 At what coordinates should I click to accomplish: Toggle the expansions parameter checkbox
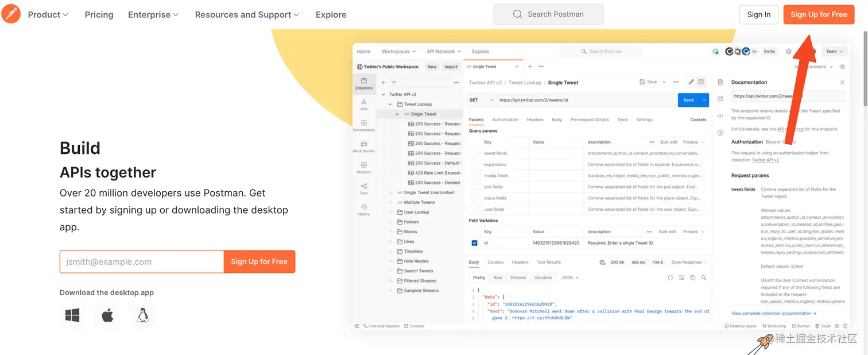tap(474, 164)
